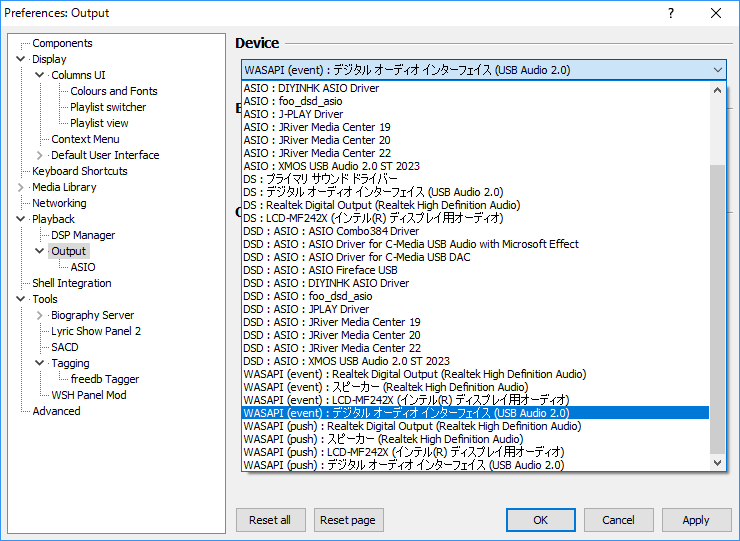Image resolution: width=740 pixels, height=541 pixels.
Task: Click the Reset page button
Action: click(x=348, y=520)
